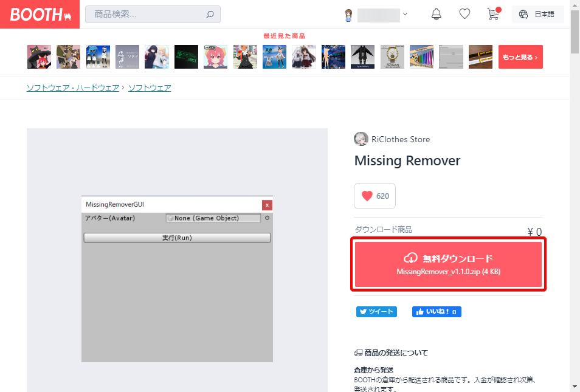Open the wishlist heart icon in header
This screenshot has width=580, height=392.
point(464,14)
